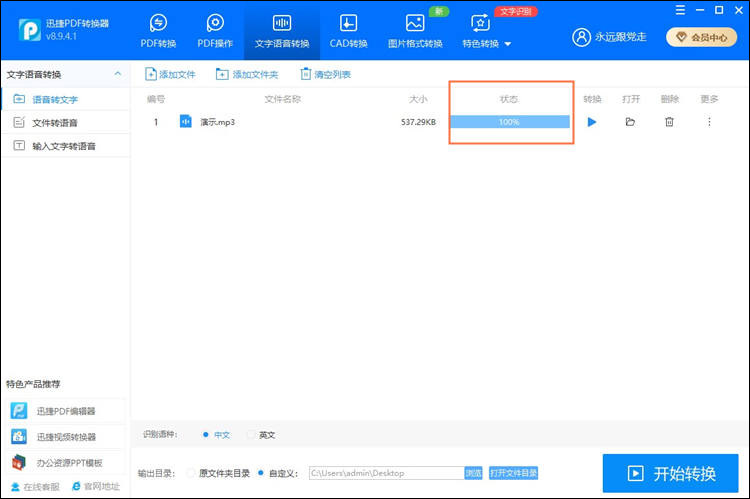Click the audio file icon of 演示.mp3
Image resolution: width=750 pixels, height=499 pixels.
[x=186, y=122]
